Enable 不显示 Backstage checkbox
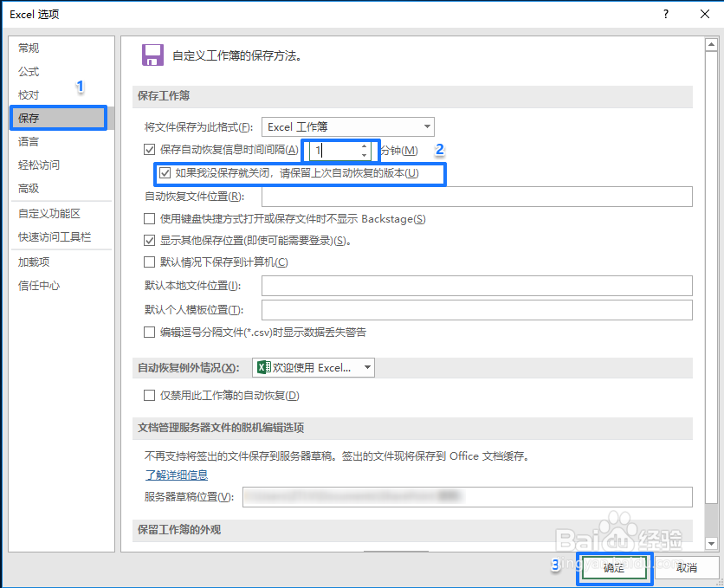Image resolution: width=724 pixels, height=588 pixels. [x=149, y=219]
